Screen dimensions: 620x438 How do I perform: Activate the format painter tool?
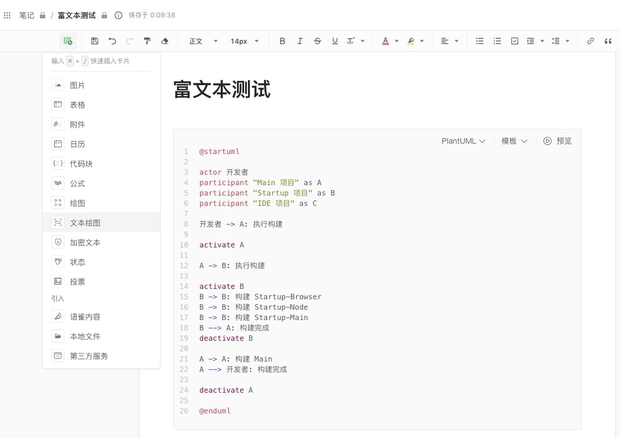click(147, 41)
